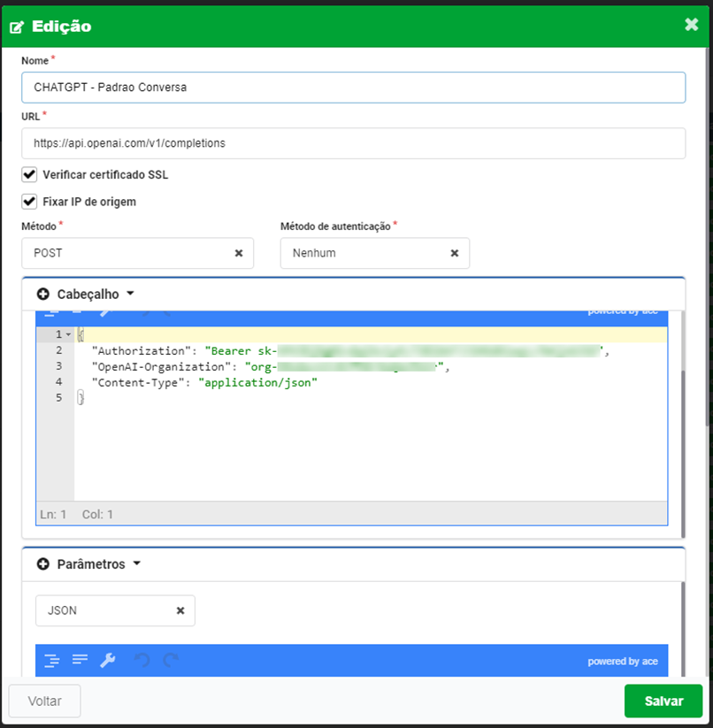Click the green Salvar button
713x728 pixels.
pos(663,701)
